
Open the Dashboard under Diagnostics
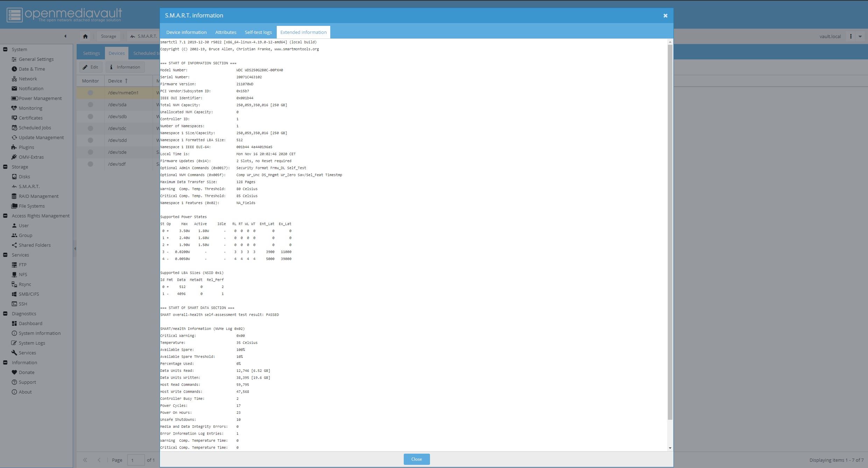[30, 323]
